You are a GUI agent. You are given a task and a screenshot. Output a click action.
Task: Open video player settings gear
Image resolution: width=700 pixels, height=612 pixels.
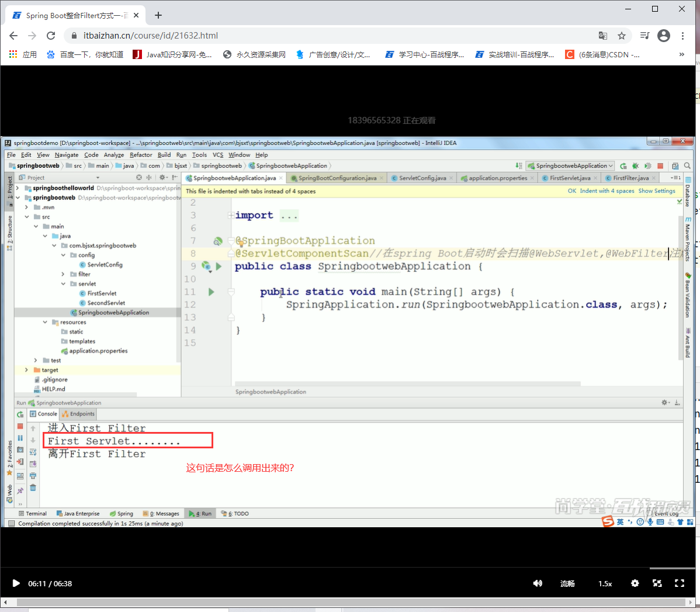coord(635,583)
